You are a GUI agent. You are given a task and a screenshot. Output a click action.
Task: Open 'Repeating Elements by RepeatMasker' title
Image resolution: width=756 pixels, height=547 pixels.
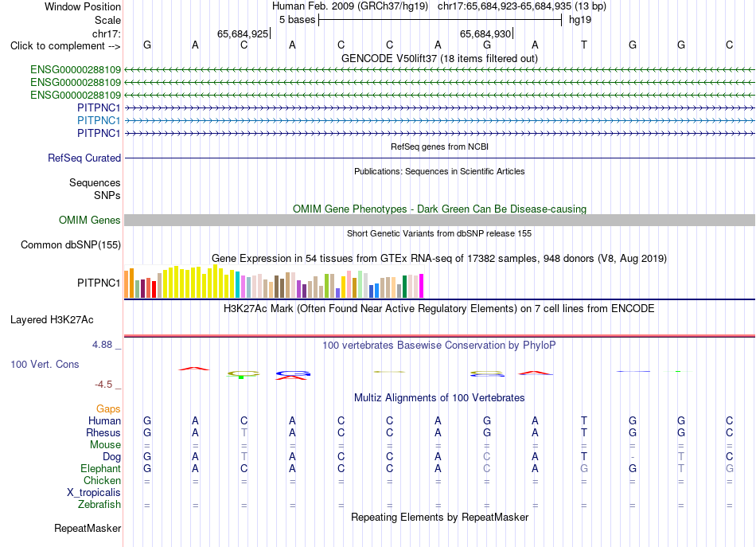439,517
